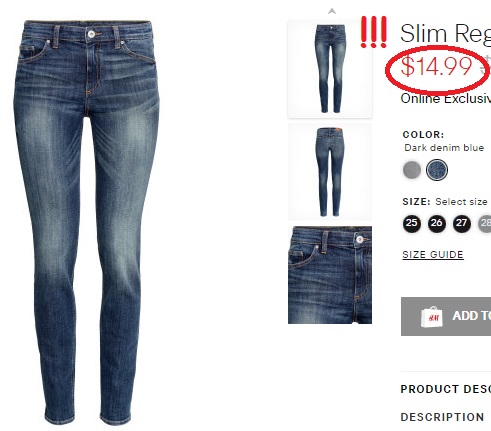Select the front view jeans thumbnail
Image resolution: width=491 pixels, height=431 pixels.
(330, 69)
